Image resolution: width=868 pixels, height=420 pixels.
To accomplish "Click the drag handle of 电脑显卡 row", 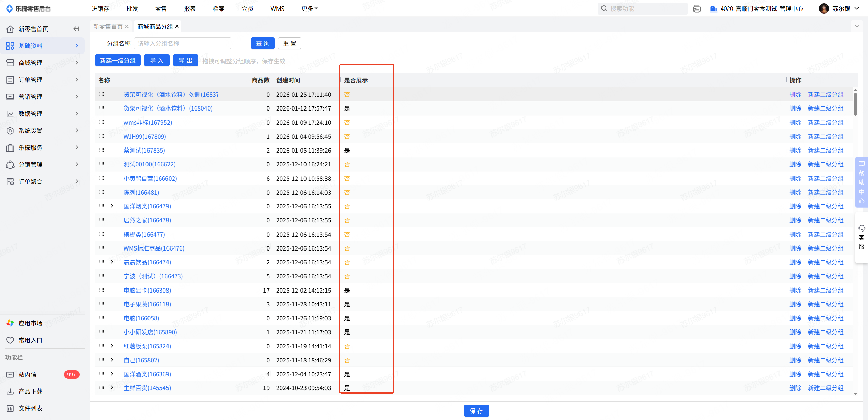I will pyautogui.click(x=102, y=290).
